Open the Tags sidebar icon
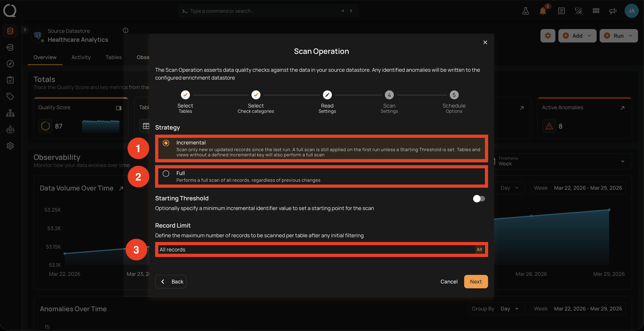Viewport: 644px width, 331px height. click(x=10, y=96)
